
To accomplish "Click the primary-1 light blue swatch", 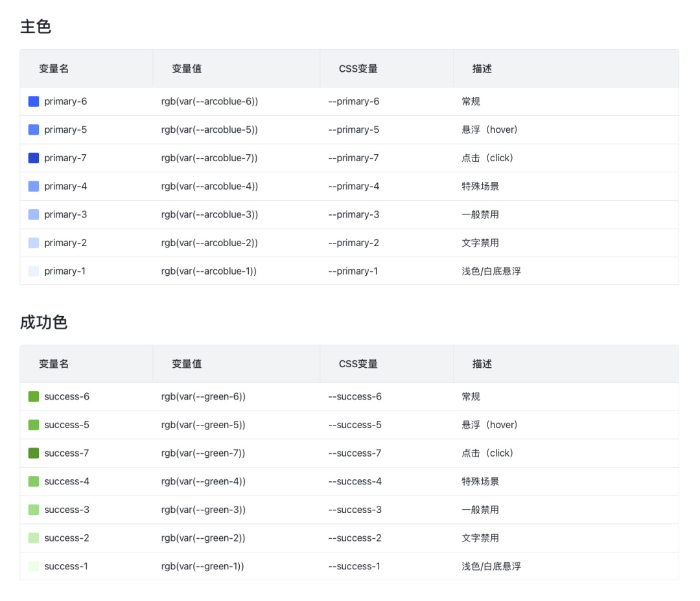I will pyautogui.click(x=34, y=271).
